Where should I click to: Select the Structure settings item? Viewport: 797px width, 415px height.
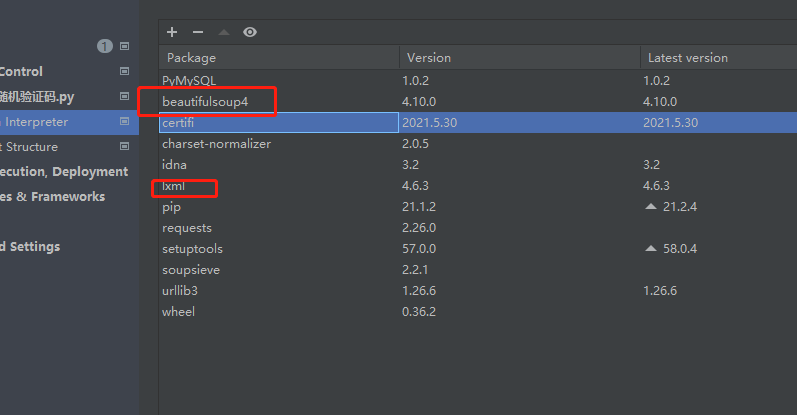coord(29,147)
